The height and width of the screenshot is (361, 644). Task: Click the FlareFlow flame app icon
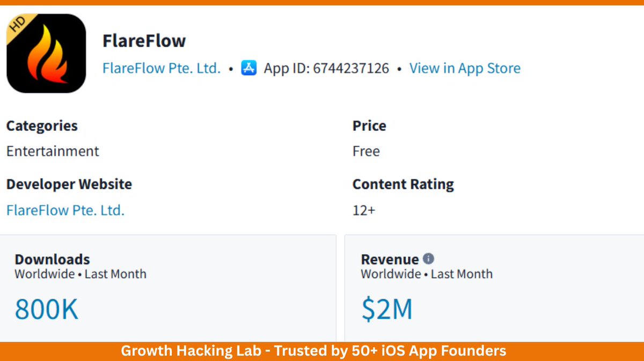pos(46,54)
